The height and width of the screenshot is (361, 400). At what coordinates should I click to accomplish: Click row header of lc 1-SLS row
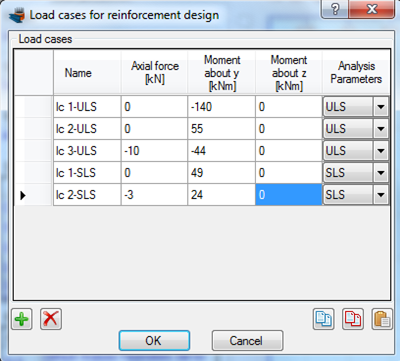34,173
